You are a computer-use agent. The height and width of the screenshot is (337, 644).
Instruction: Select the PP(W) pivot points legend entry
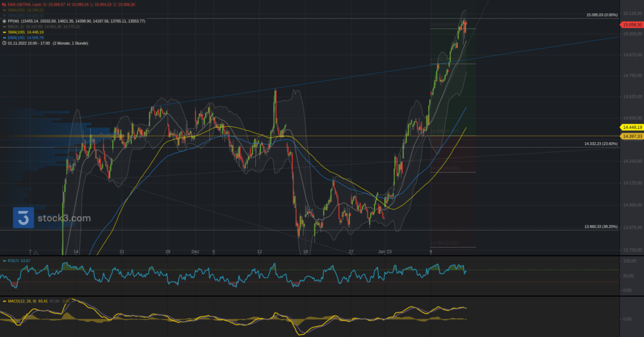(x=14, y=21)
